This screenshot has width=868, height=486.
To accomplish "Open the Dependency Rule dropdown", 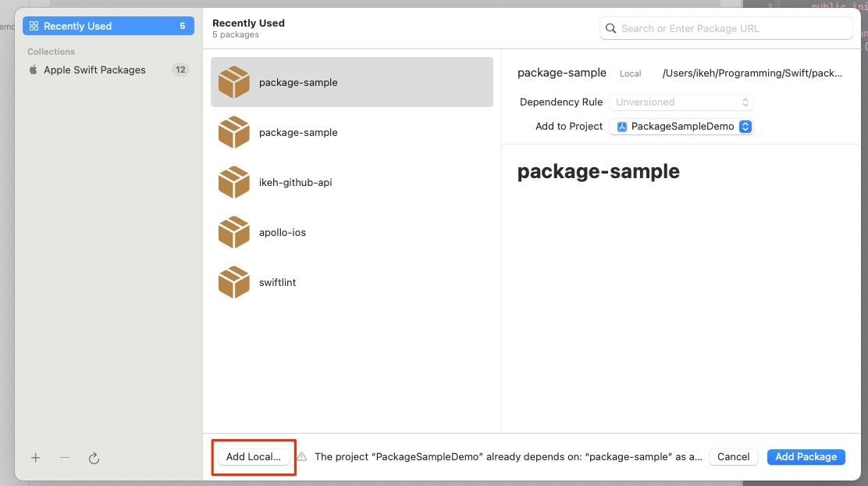I will pyautogui.click(x=681, y=102).
